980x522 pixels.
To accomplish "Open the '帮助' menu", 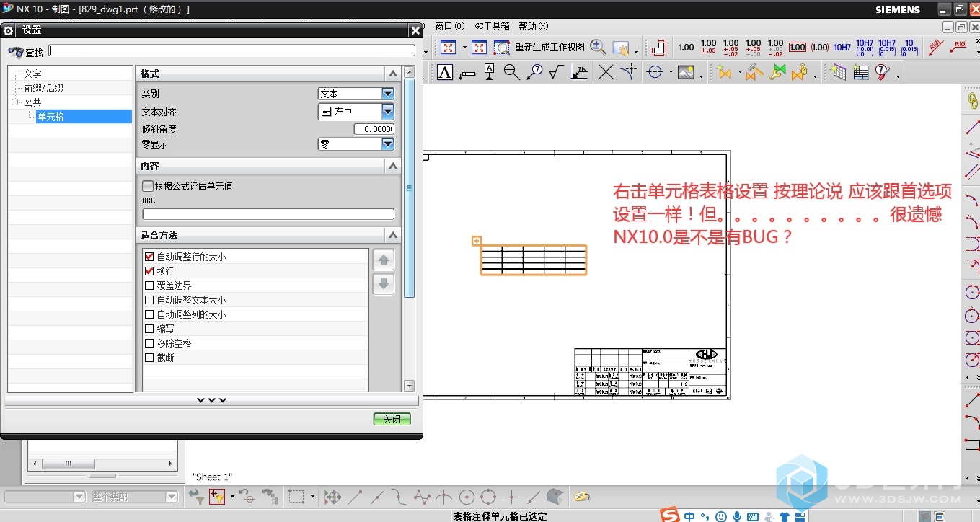I will click(x=533, y=26).
